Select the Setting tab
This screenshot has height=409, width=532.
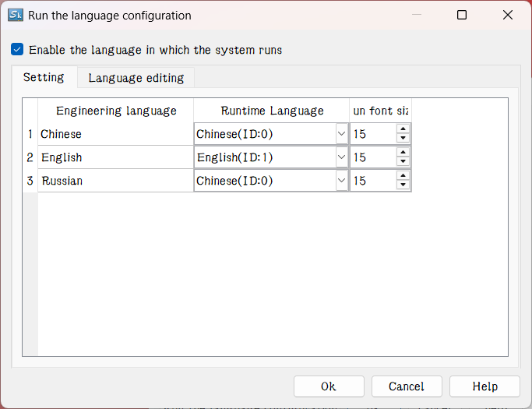click(44, 77)
